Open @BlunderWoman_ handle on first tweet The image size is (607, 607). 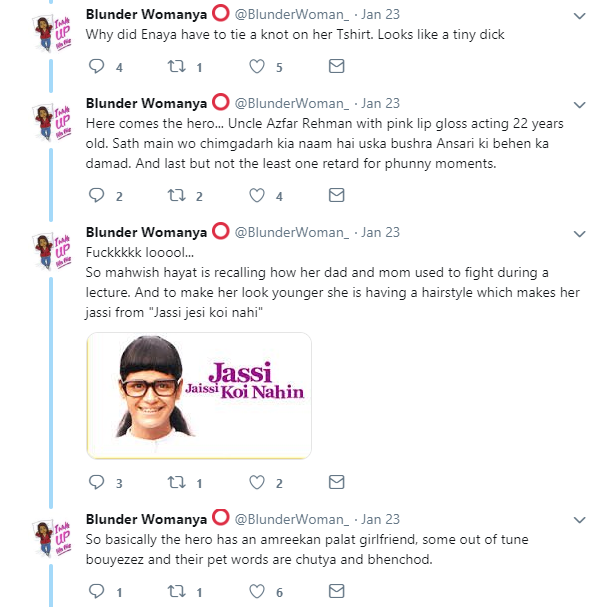coord(291,14)
